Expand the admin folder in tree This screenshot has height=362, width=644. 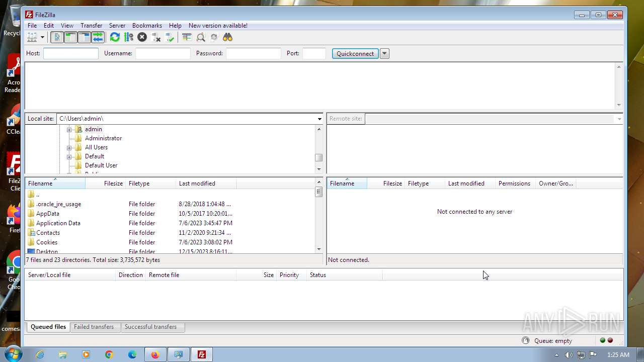coord(69,129)
